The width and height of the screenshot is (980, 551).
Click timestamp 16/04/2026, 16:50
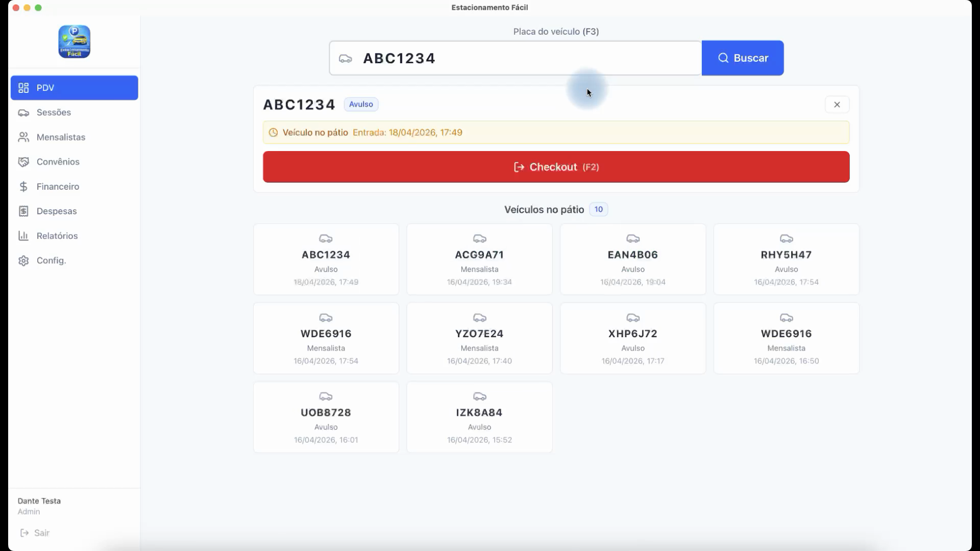tap(787, 361)
